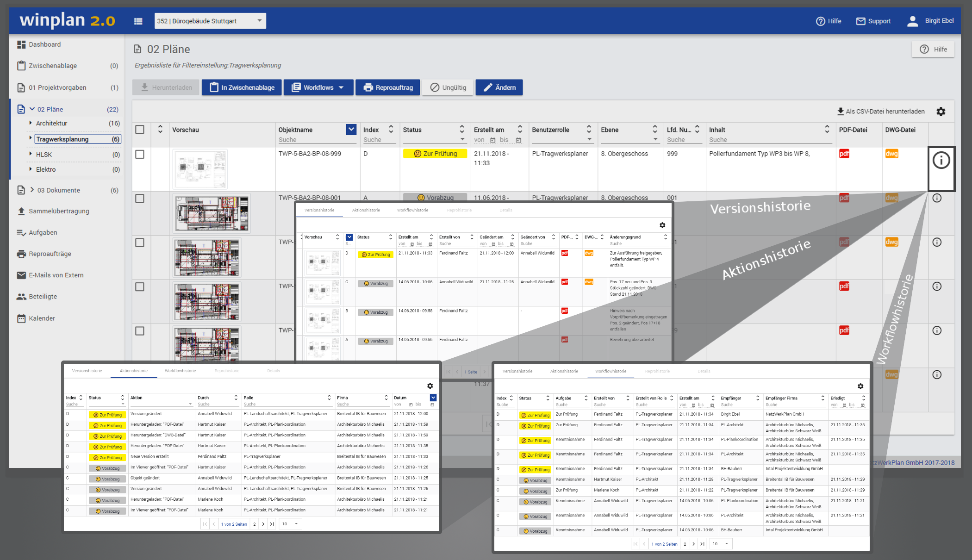Open the Workflows dropdown button
Image resolution: width=972 pixels, height=560 pixels.
click(x=318, y=87)
